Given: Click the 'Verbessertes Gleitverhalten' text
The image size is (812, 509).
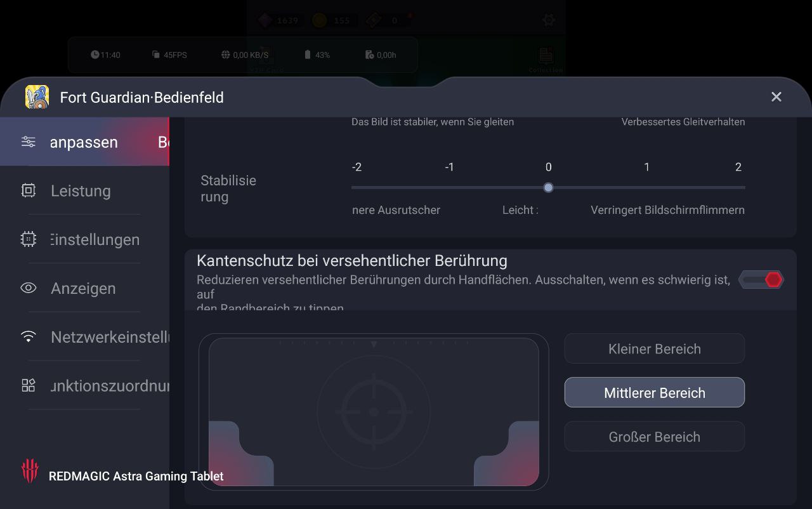Looking at the screenshot, I should coord(683,122).
